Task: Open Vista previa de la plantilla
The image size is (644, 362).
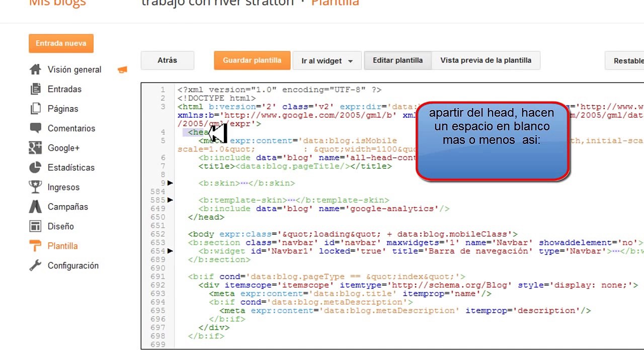Action: pyautogui.click(x=486, y=60)
